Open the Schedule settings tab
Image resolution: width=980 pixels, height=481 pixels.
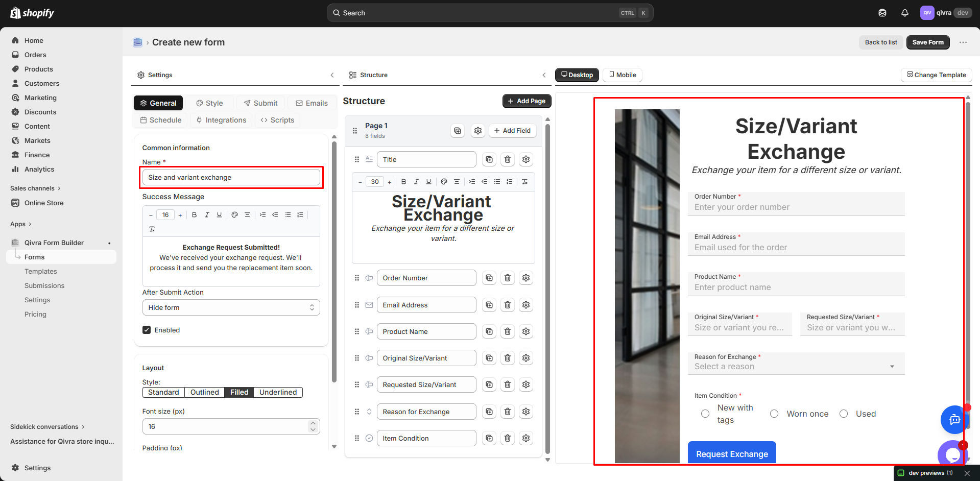pyautogui.click(x=161, y=120)
